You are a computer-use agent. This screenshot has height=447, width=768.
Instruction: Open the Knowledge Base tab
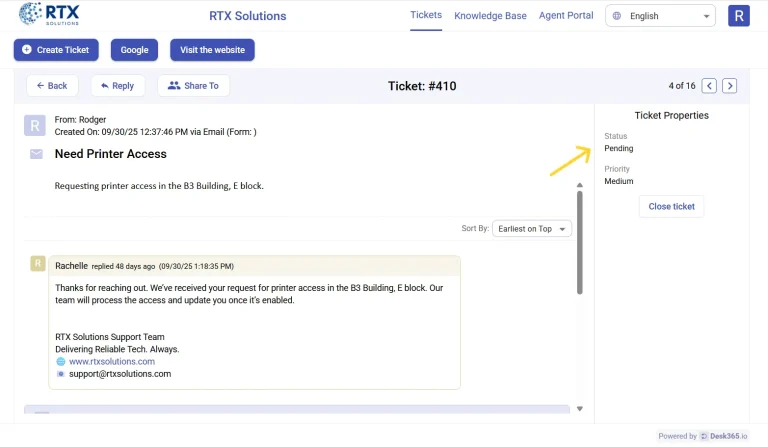tap(490, 16)
